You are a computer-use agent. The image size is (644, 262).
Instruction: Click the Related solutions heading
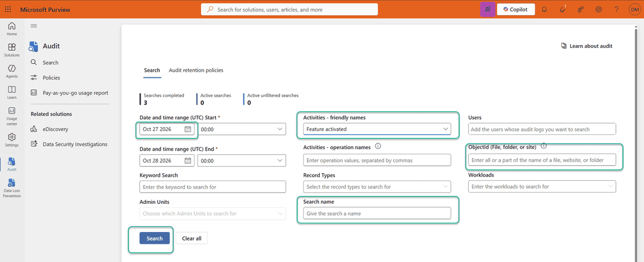pos(51,113)
